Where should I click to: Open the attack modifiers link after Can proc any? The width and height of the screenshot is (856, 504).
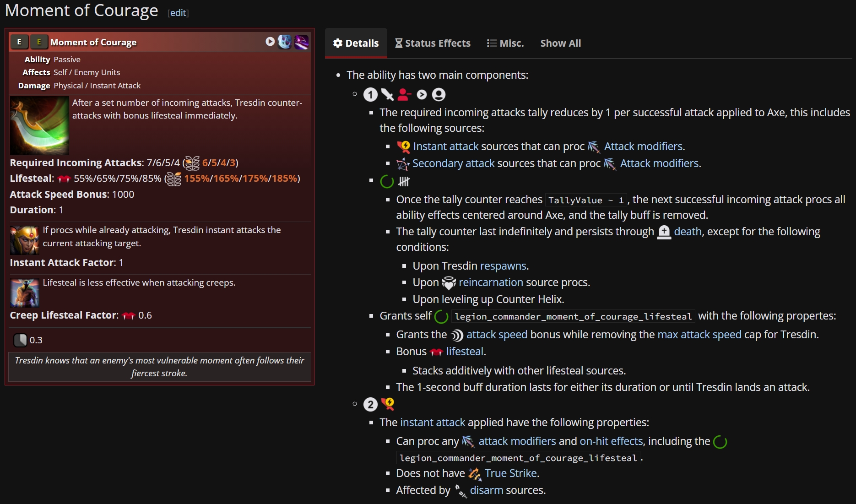pyautogui.click(x=517, y=441)
